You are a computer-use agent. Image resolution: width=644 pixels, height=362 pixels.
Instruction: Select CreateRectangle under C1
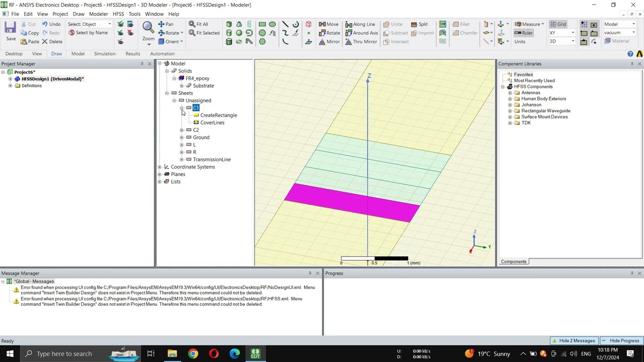coord(218,116)
